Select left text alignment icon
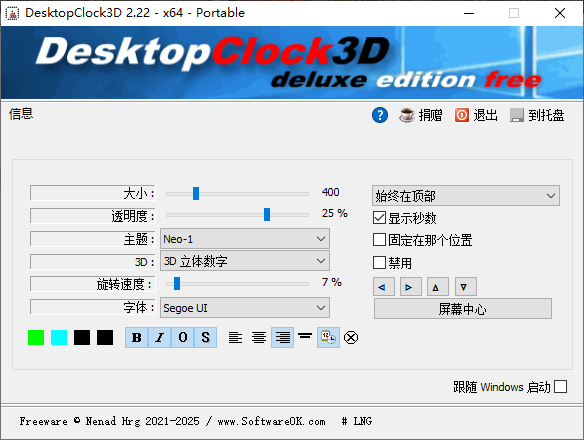The width and height of the screenshot is (584, 440). [x=235, y=338]
